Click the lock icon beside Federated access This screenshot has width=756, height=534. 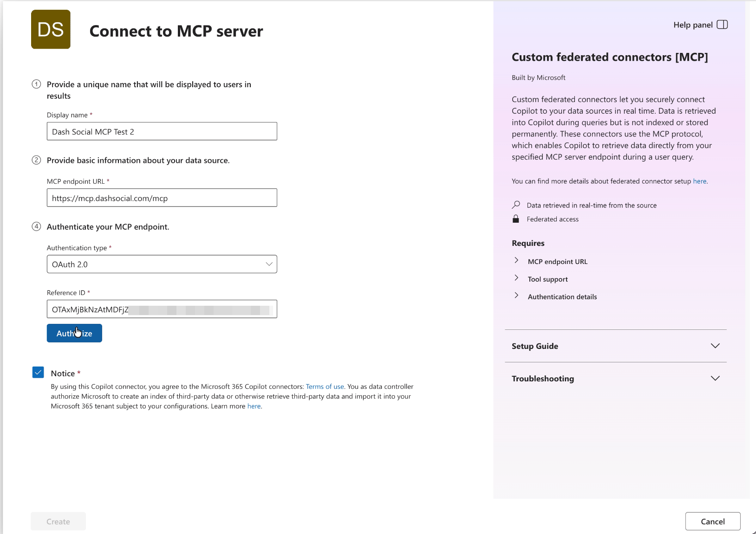pyautogui.click(x=515, y=219)
